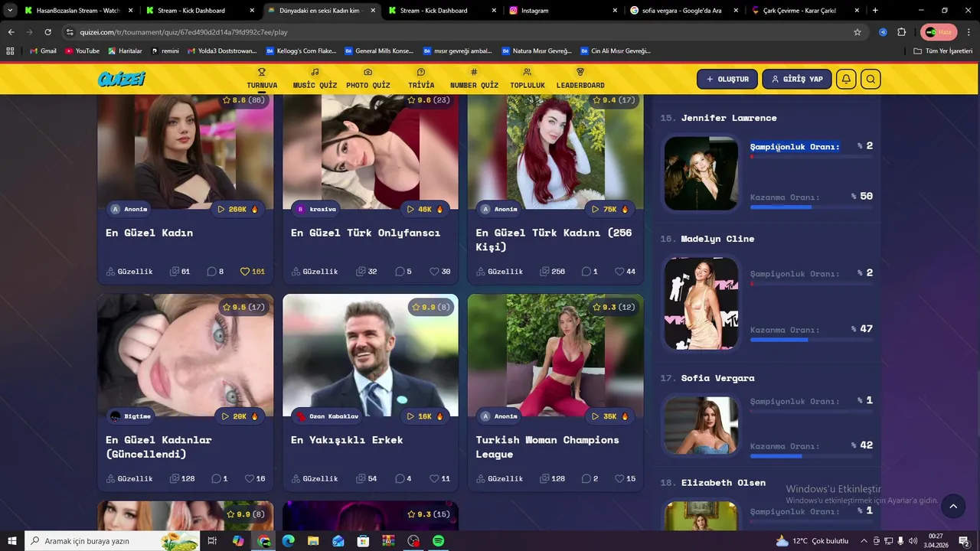Open author Ozan Kabaklav profile

tap(327, 416)
